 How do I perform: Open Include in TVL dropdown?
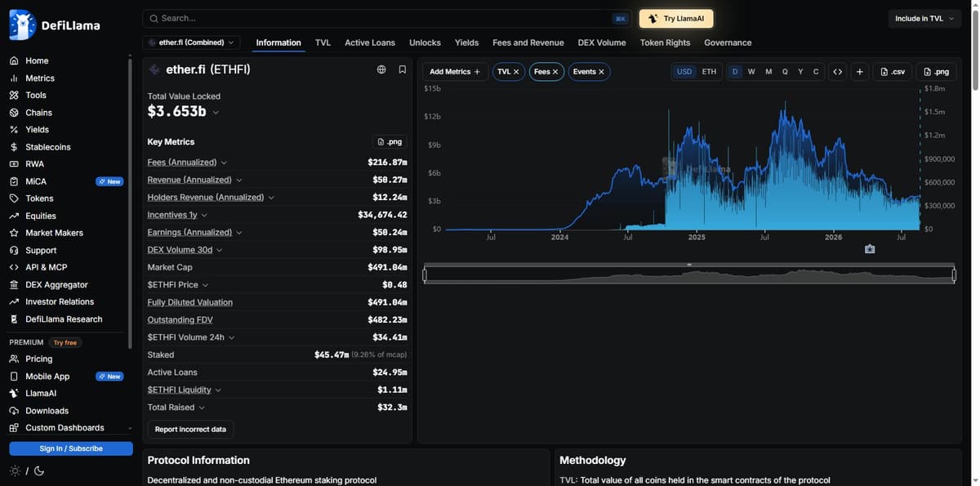click(924, 18)
